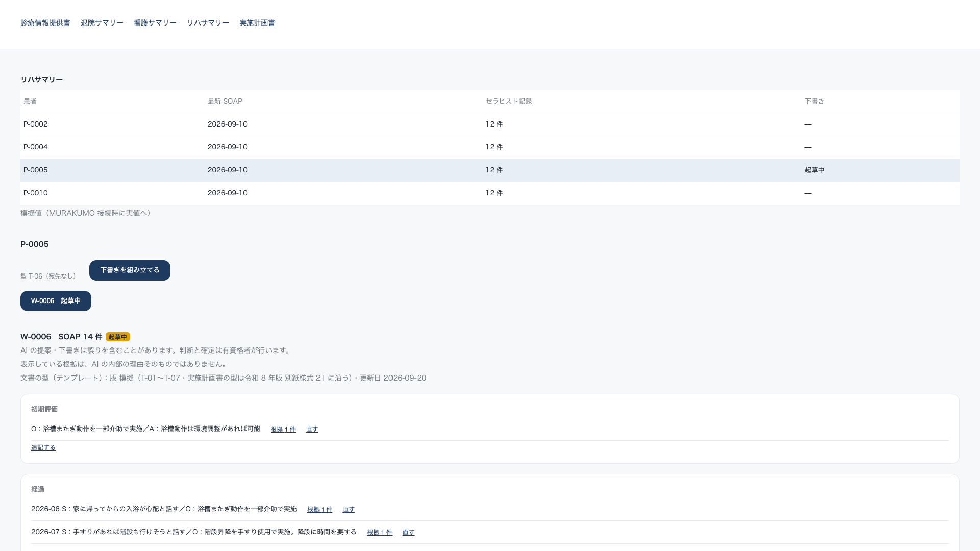
Task: Click 直す for the 2026-06 entry
Action: (349, 510)
